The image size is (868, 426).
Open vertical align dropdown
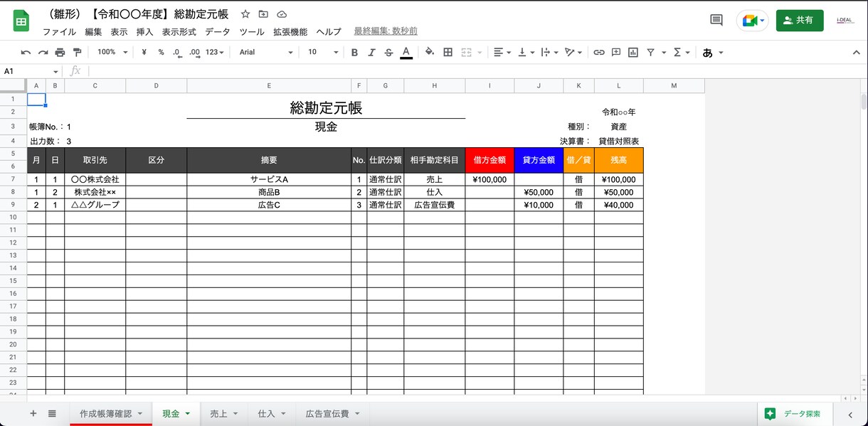[526, 52]
